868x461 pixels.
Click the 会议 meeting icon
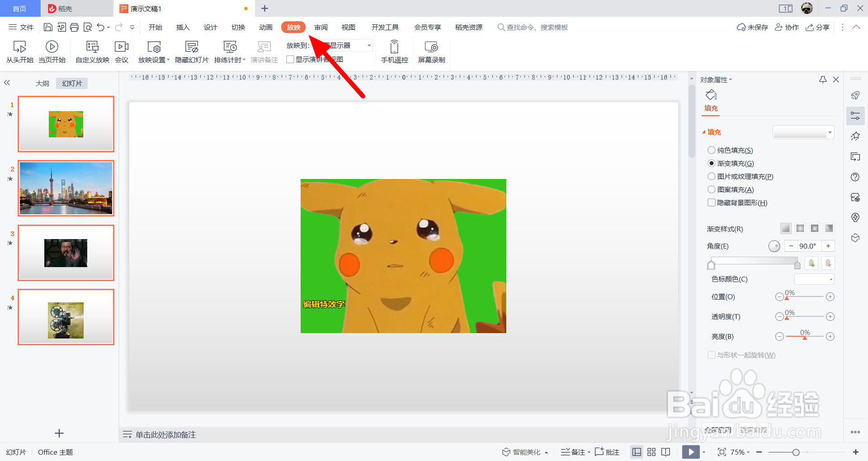[x=122, y=47]
